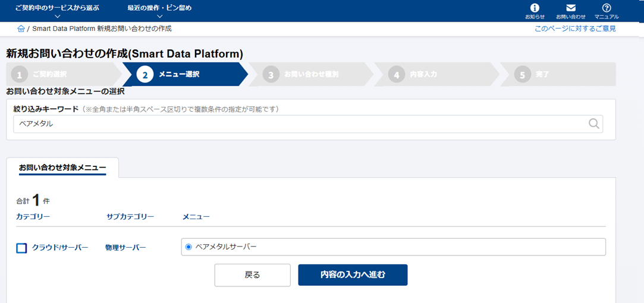Click the home icon in breadcrumb
Screen dimensions: 644x303
pos(21,29)
